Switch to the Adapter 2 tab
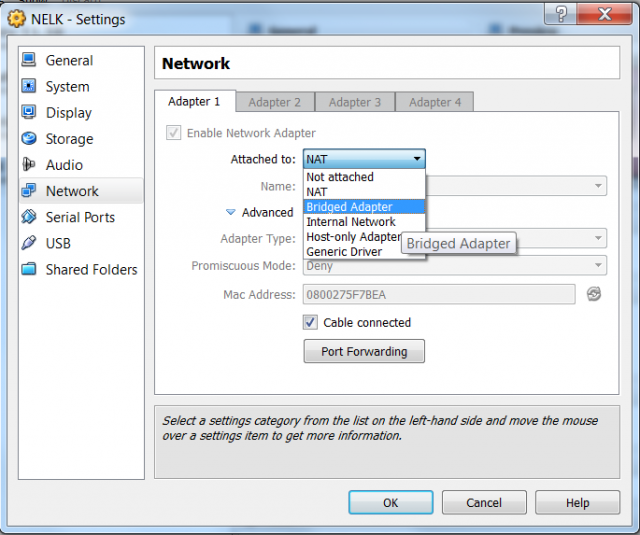The width and height of the screenshot is (640, 535). coord(274,102)
